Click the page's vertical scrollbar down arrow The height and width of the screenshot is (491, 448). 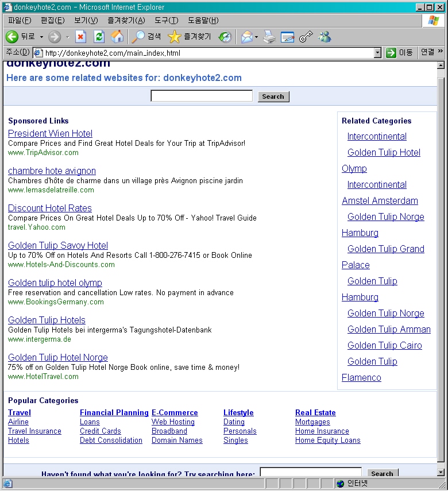click(x=441, y=472)
